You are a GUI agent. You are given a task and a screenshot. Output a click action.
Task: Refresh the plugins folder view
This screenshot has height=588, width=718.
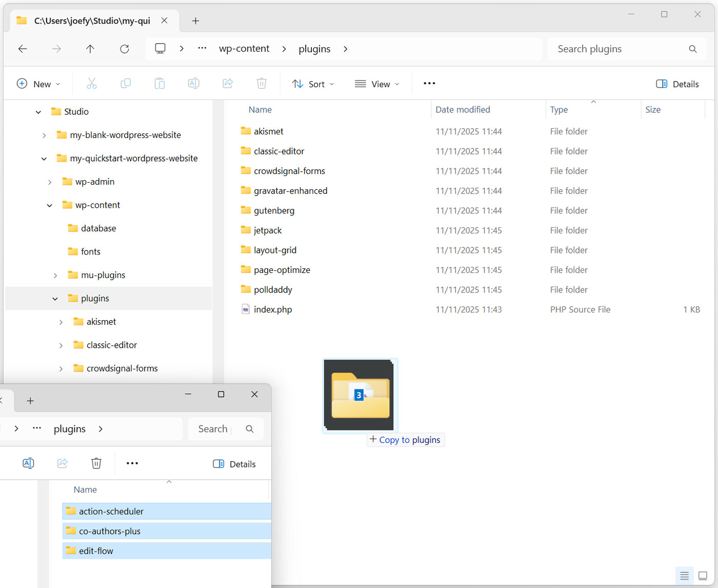click(125, 49)
